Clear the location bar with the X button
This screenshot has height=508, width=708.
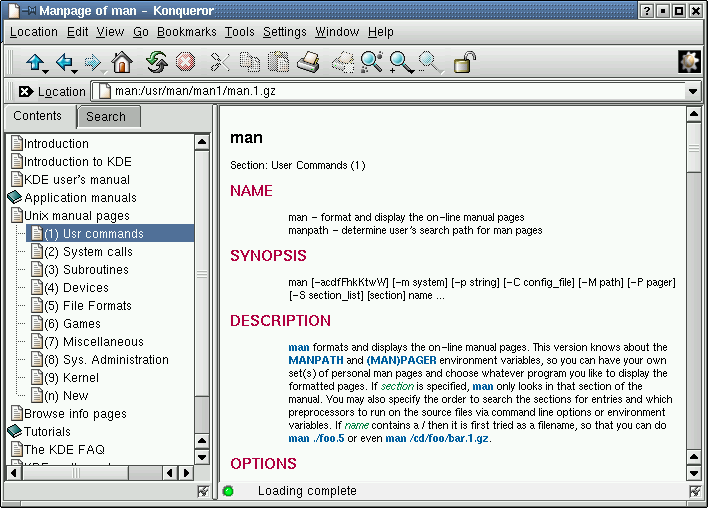[25, 91]
